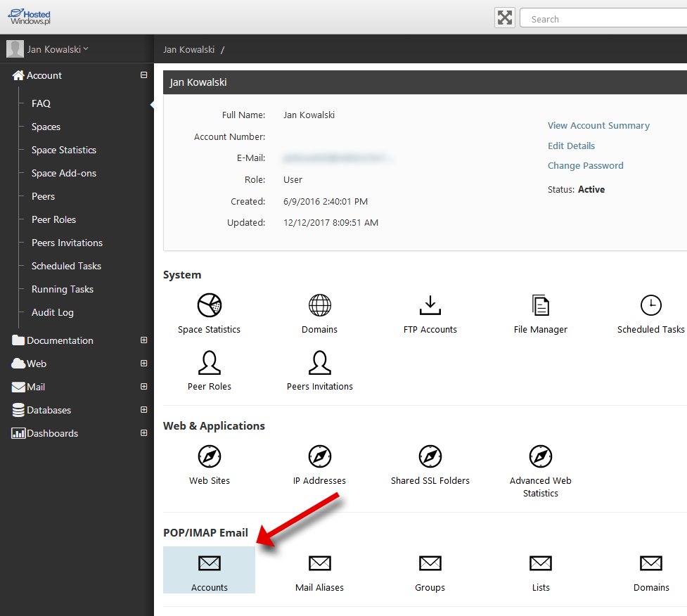This screenshot has height=616, width=687.
Task: Click the Mail envelope icon in the sidebar
Action: [x=18, y=387]
